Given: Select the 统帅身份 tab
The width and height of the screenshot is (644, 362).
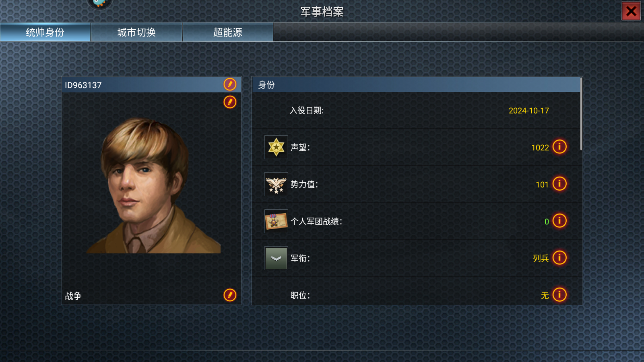Looking at the screenshot, I should (45, 32).
